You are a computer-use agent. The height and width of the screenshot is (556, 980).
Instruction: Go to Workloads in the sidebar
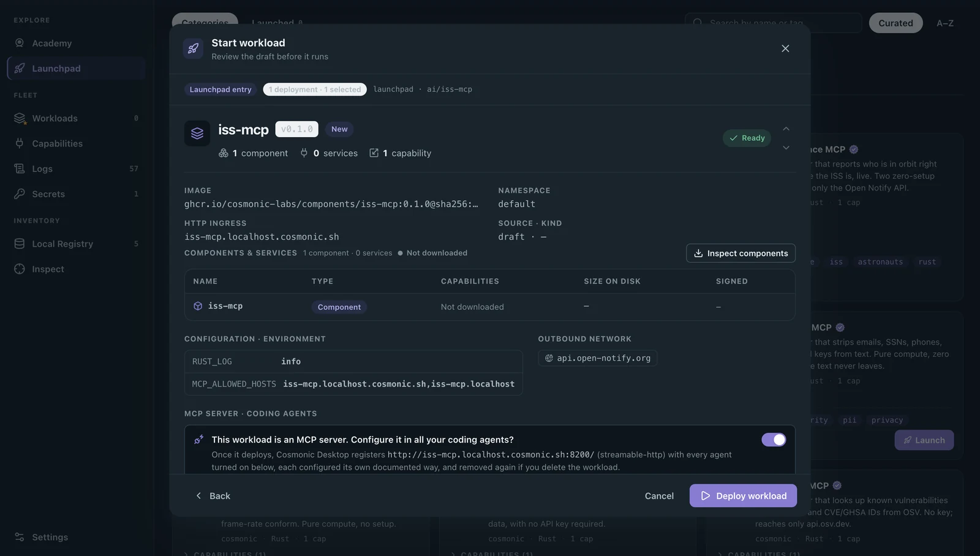76,118
